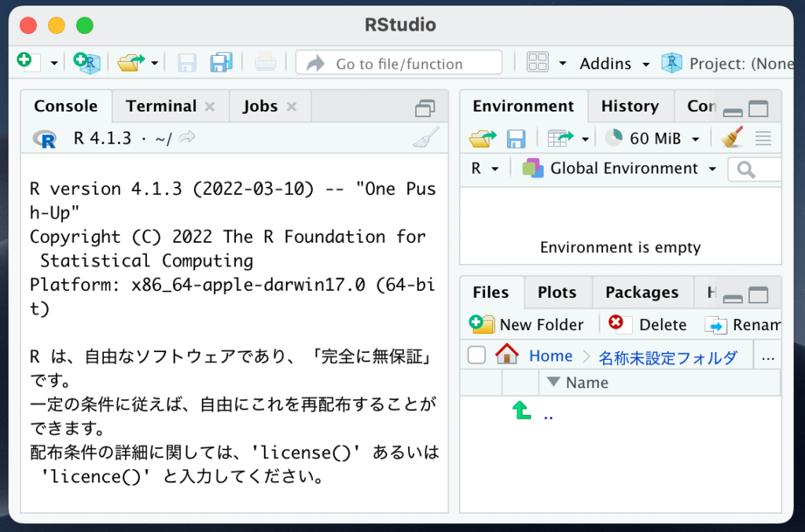Open the Project (None) menu
Viewport: 805px width, 532px height.
(x=728, y=64)
